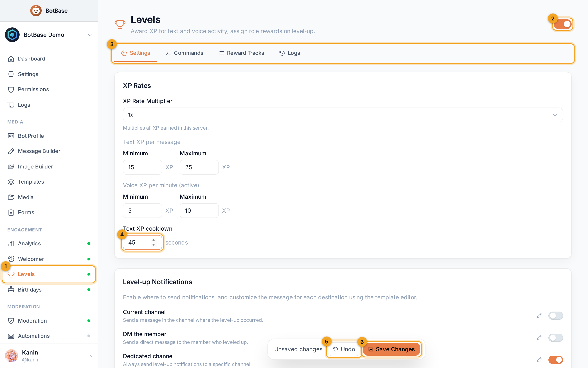Click Voice XP Minimum field

pos(142,211)
